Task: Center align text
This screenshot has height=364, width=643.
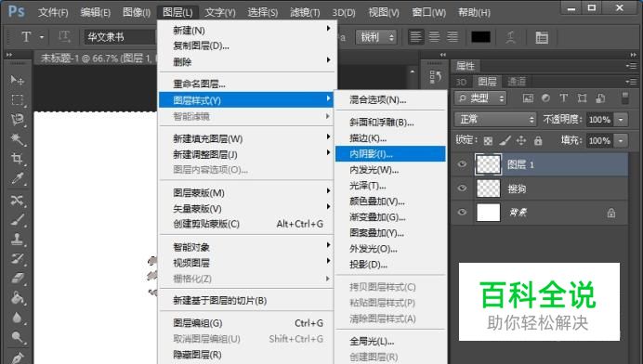Action: click(434, 37)
